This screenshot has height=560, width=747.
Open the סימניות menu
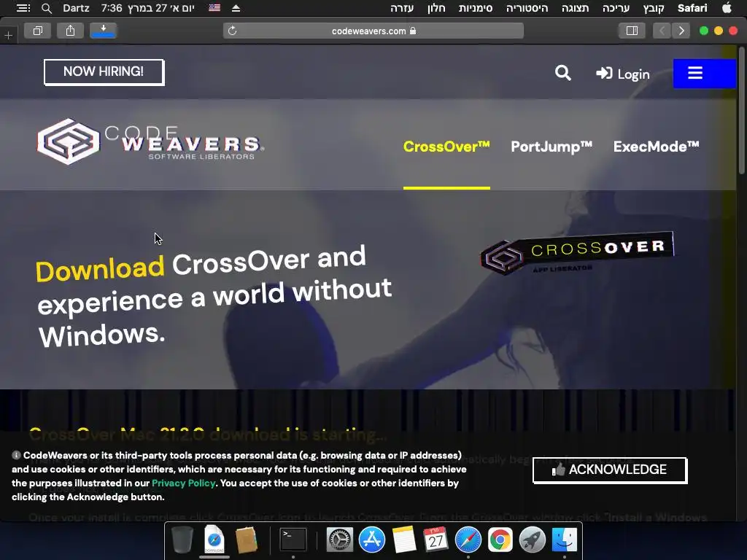point(476,8)
